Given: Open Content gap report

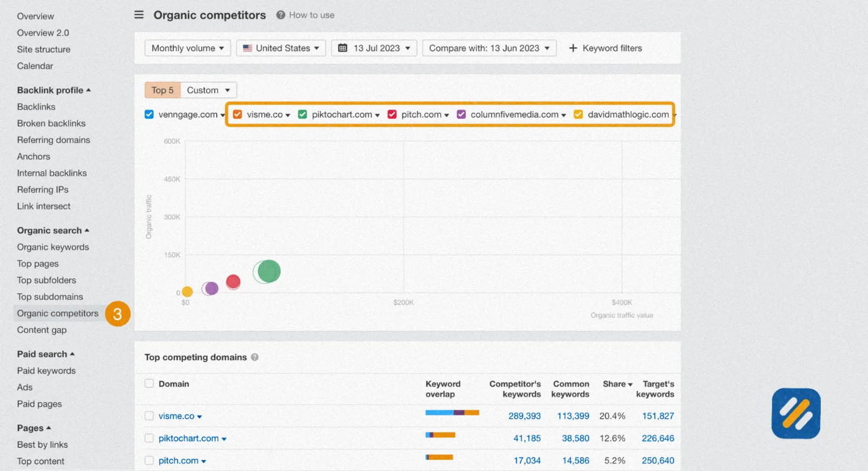Looking at the screenshot, I should point(42,330).
